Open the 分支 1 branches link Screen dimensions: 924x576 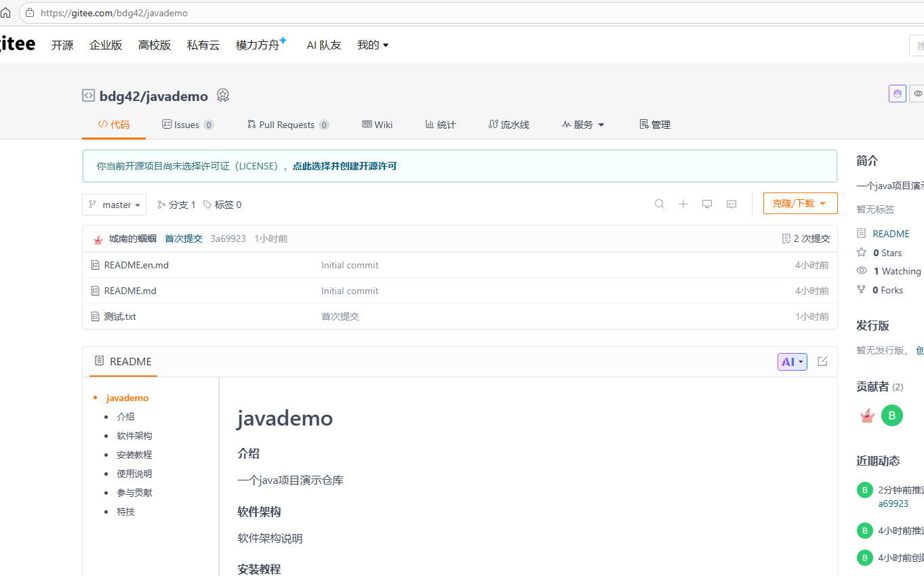pos(176,205)
